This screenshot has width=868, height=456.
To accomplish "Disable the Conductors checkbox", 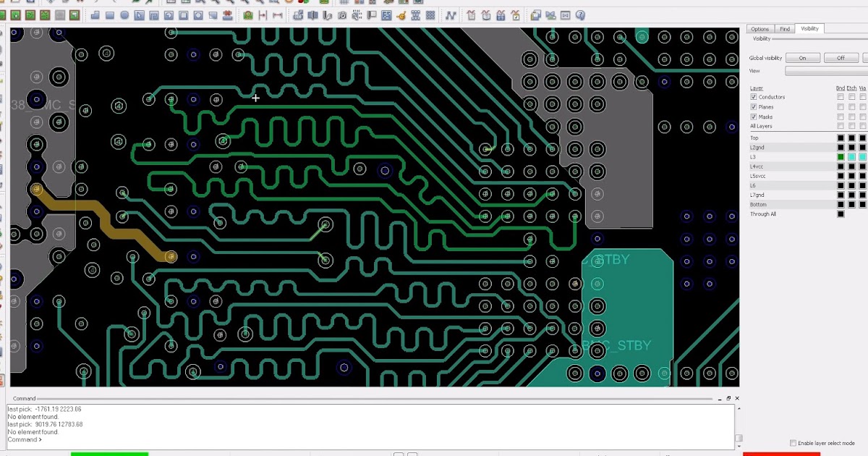I will click(754, 96).
